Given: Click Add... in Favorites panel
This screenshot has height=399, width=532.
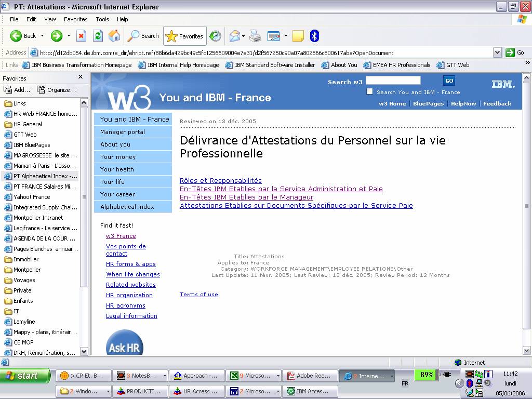Looking at the screenshot, I should pyautogui.click(x=17, y=90).
